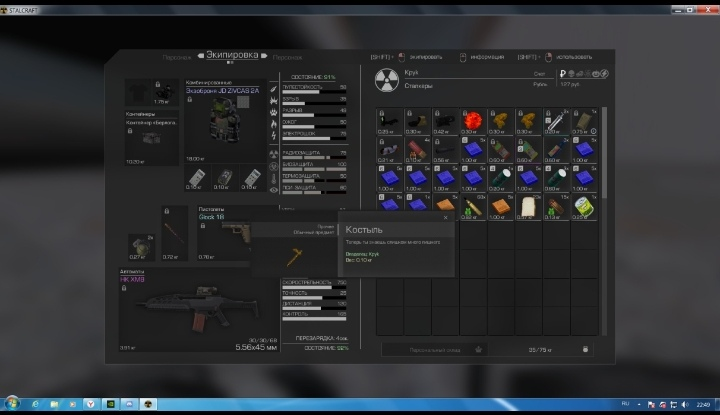
Task: Open Windows Start menu orb
Action: pos(12,404)
